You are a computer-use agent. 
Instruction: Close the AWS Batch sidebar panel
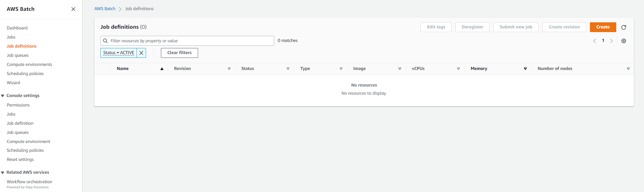pos(73,9)
